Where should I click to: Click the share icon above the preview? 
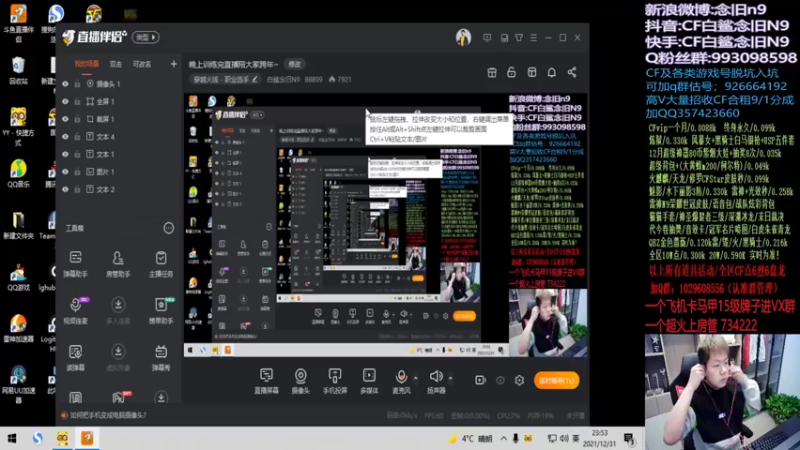click(x=572, y=72)
